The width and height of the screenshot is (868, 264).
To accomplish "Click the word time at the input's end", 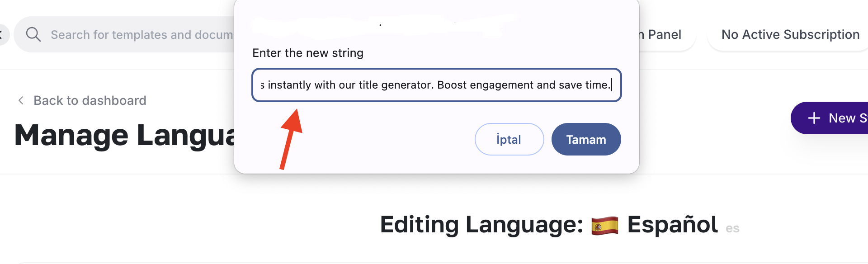I will 596,85.
